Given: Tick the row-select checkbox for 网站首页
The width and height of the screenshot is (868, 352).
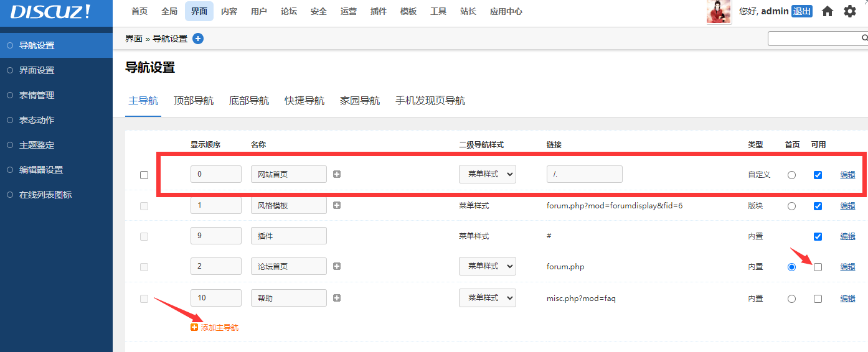Looking at the screenshot, I should click(144, 175).
